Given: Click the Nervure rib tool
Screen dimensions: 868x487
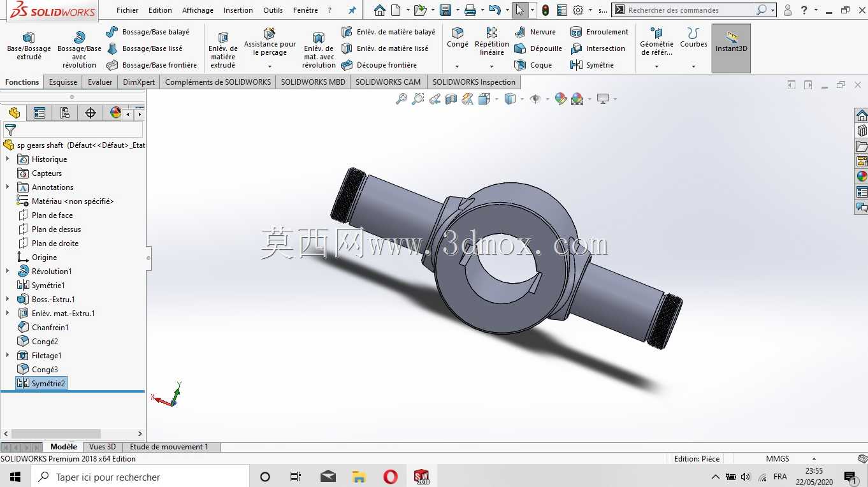Looking at the screenshot, I should (x=535, y=32).
